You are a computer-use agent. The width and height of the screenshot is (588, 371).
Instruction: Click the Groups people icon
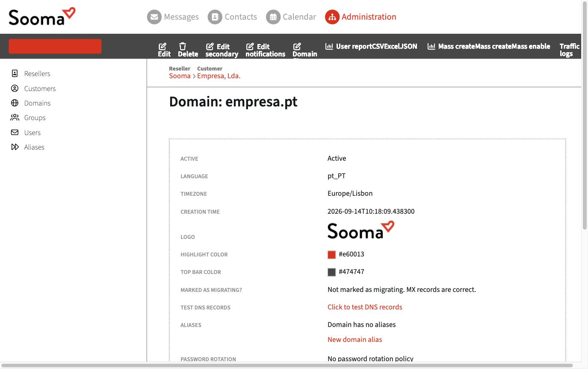click(x=15, y=118)
